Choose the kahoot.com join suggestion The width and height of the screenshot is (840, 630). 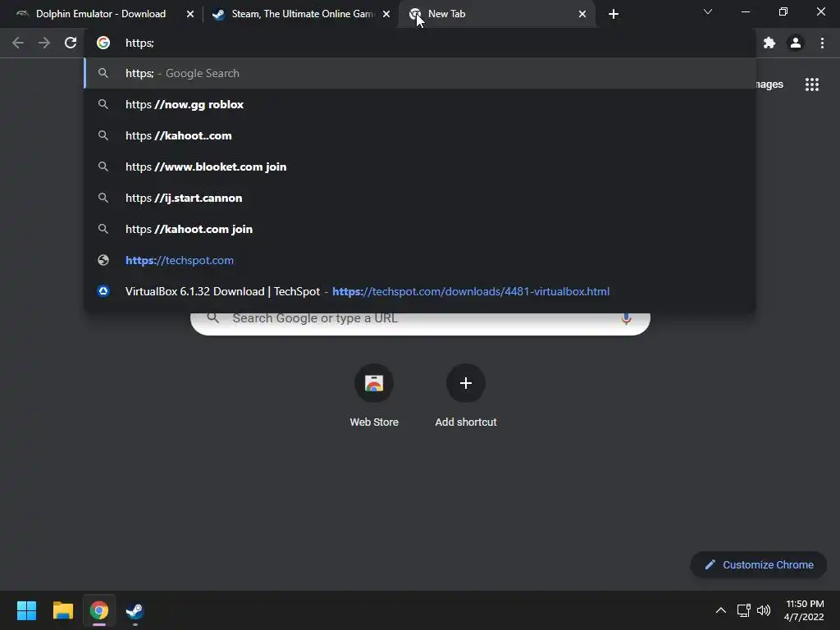coord(420,229)
